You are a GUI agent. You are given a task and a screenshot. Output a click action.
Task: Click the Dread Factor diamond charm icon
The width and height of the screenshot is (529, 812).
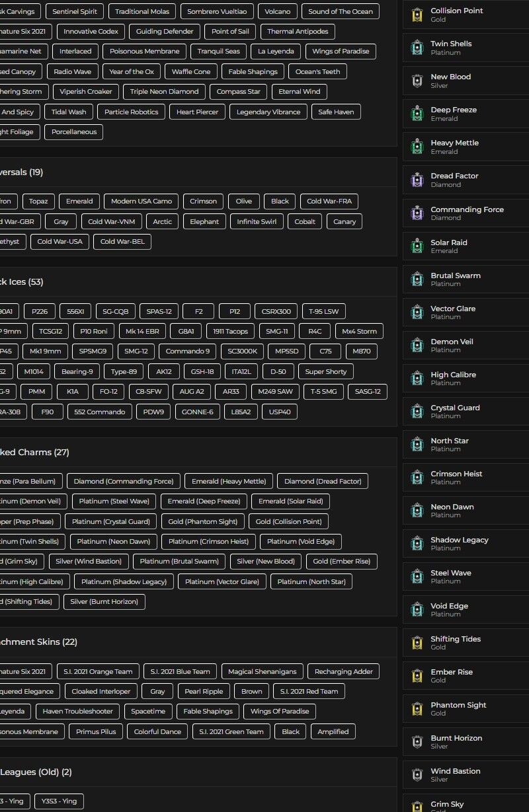[417, 180]
